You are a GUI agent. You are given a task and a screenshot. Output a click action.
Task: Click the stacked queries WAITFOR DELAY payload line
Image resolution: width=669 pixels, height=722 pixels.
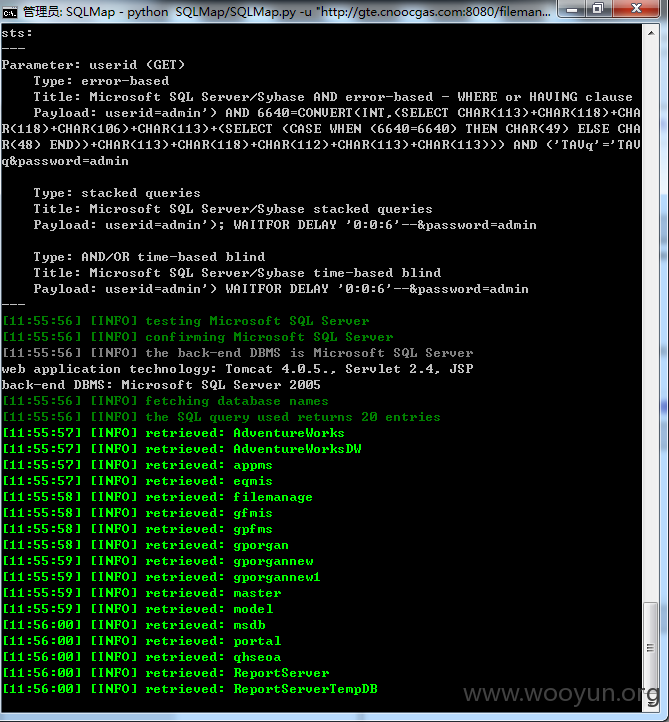click(x=285, y=225)
